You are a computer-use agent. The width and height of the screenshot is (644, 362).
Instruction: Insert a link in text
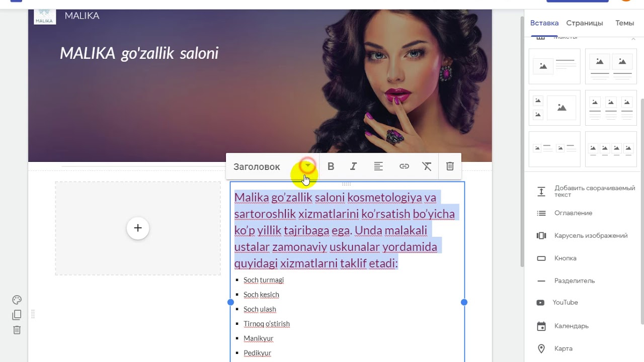(404, 166)
